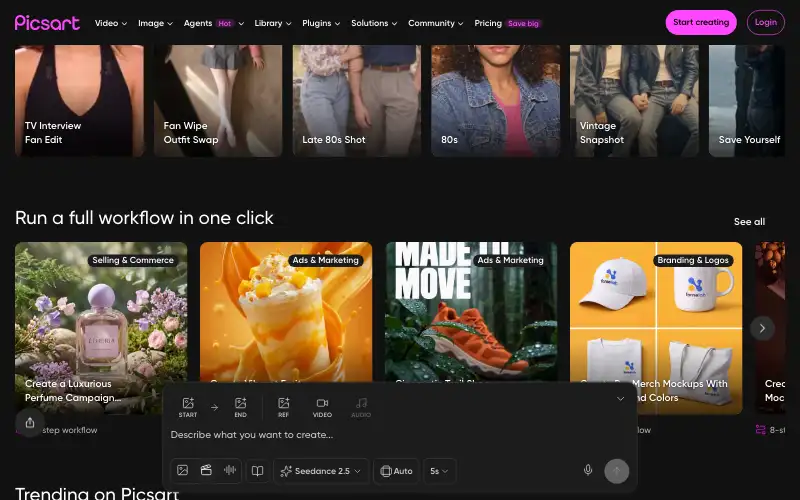Open the Made to Move shoe workflow
This screenshot has width=800, height=500.
point(471,311)
